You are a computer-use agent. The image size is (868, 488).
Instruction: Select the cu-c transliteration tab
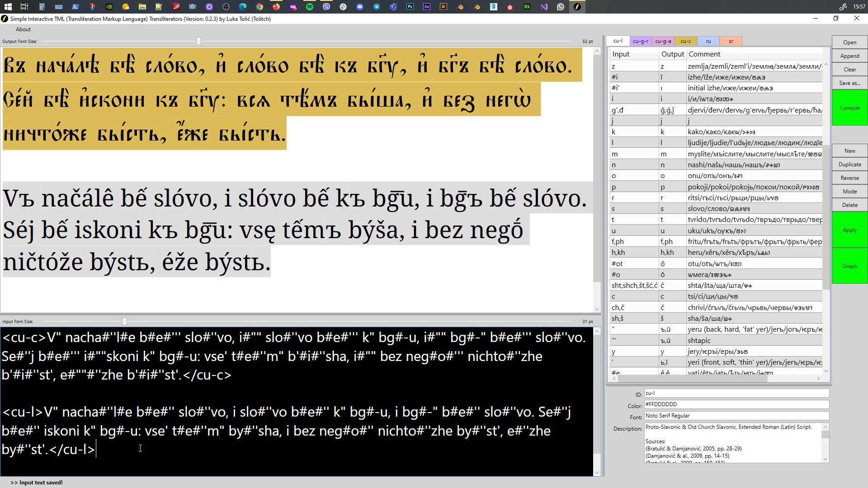pos(685,41)
